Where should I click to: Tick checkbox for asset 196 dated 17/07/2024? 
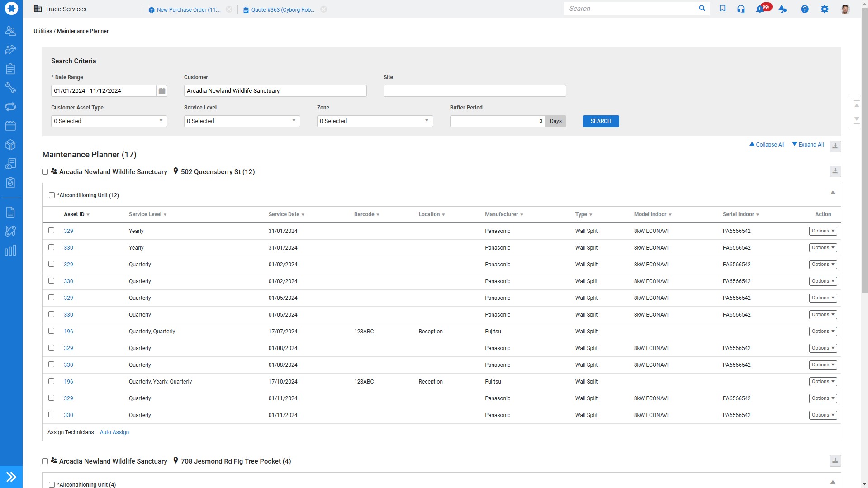pyautogui.click(x=52, y=331)
